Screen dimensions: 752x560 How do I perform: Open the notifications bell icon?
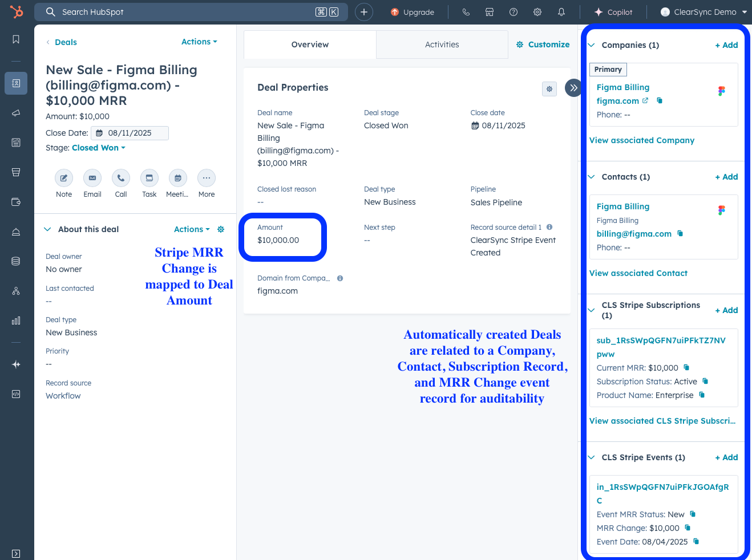[561, 12]
